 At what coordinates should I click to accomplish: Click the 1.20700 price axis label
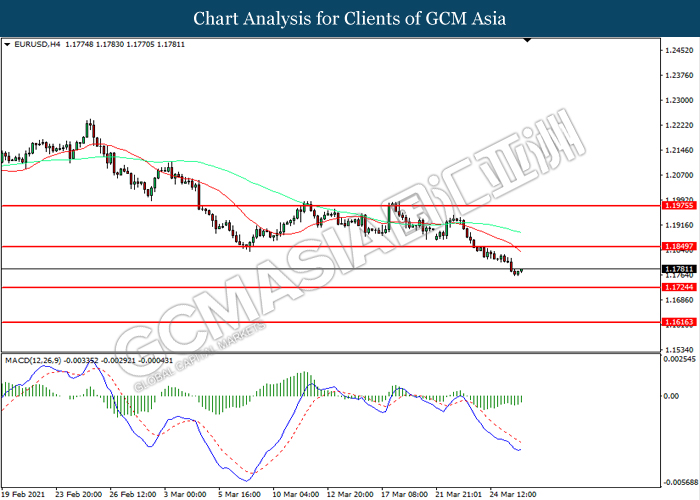pyautogui.click(x=679, y=175)
